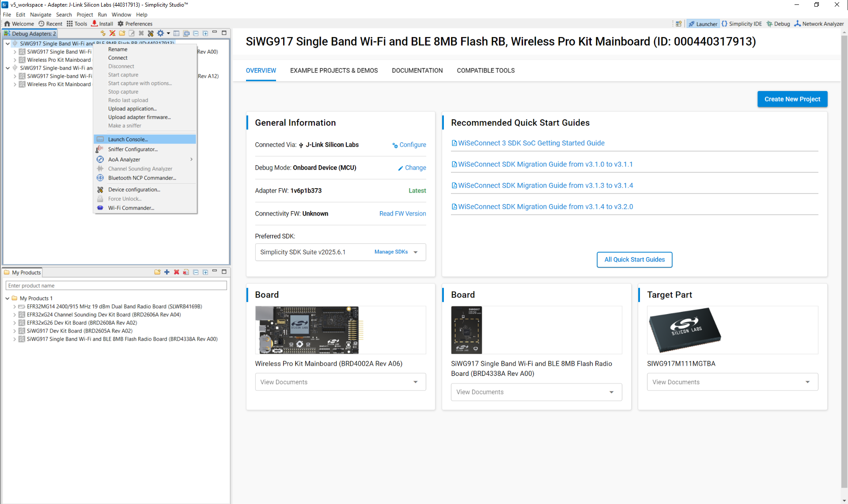Switch to Example Projects & Demos tab
The width and height of the screenshot is (848, 504).
pos(333,71)
